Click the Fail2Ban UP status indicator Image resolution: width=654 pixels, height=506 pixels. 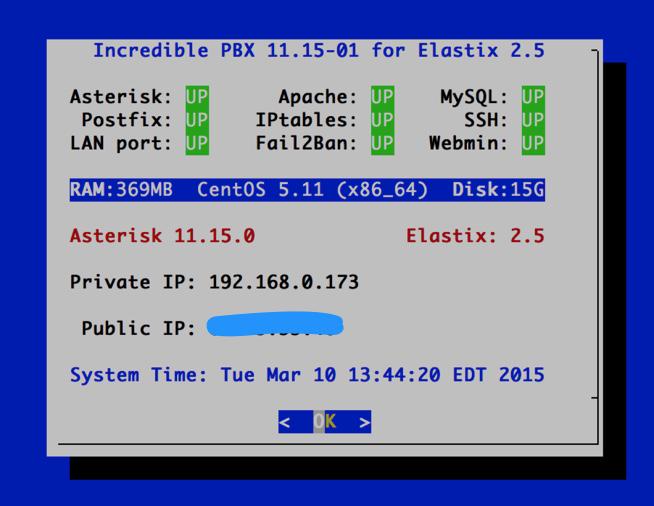382,143
